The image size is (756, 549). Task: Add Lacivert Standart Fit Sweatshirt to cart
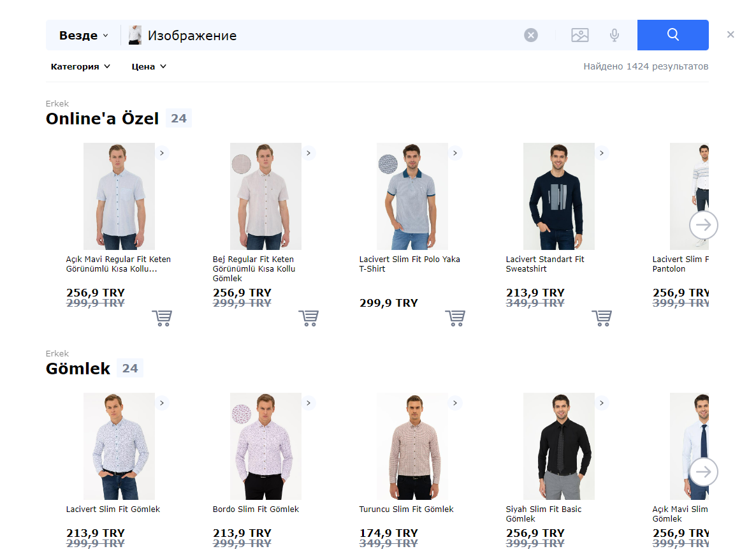(x=602, y=318)
